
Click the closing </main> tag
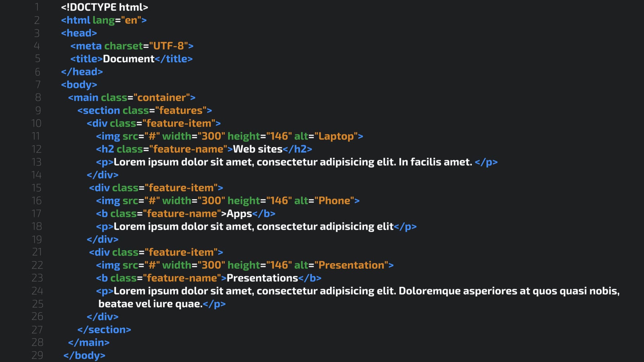(89, 343)
